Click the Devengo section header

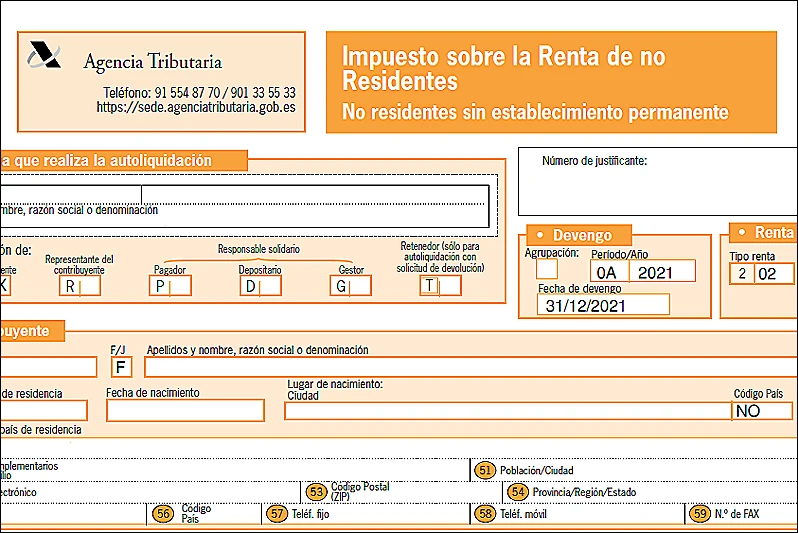581,235
